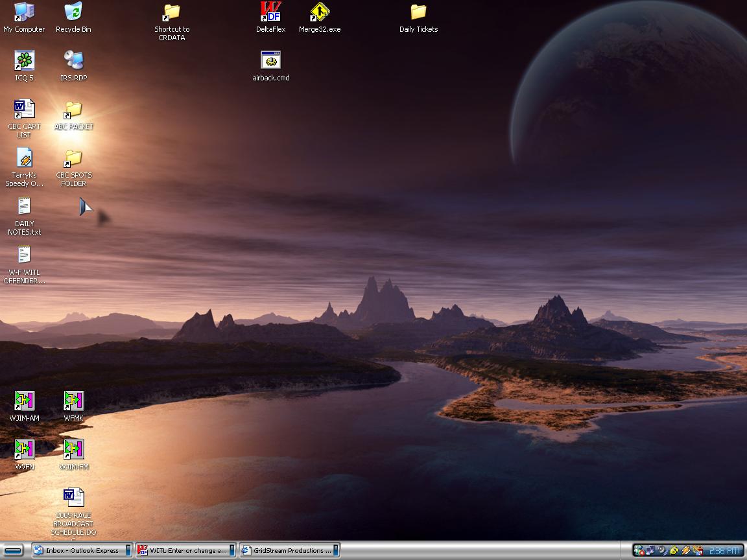This screenshot has width=747, height=560.
Task: Select the Daily Tickets folder
Action: [x=418, y=12]
